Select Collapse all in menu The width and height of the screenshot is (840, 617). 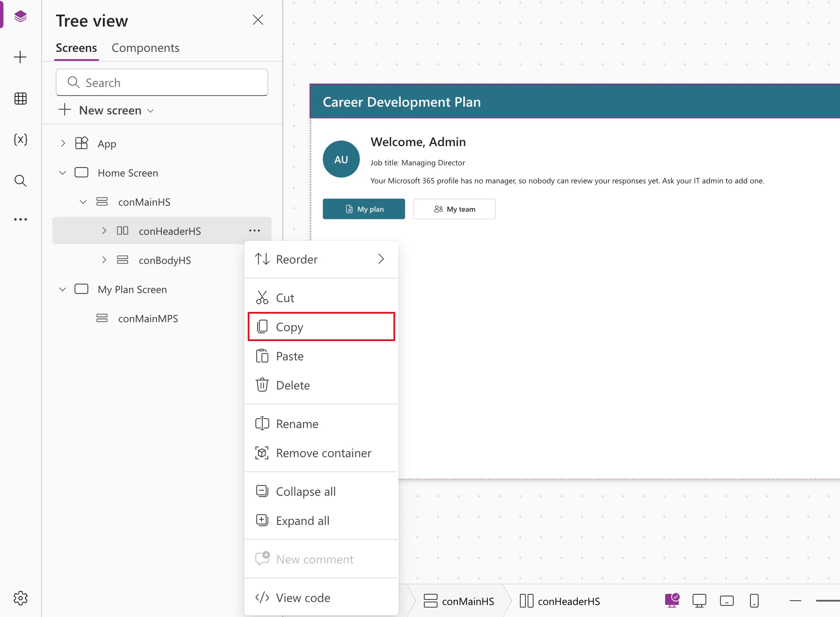coord(321,491)
